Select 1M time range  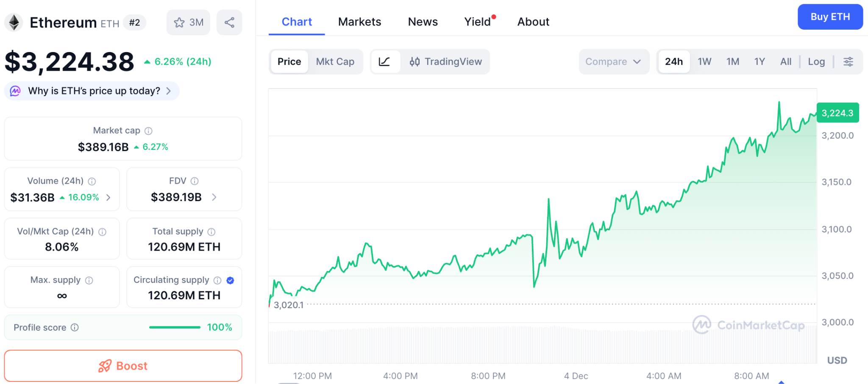[x=733, y=62]
